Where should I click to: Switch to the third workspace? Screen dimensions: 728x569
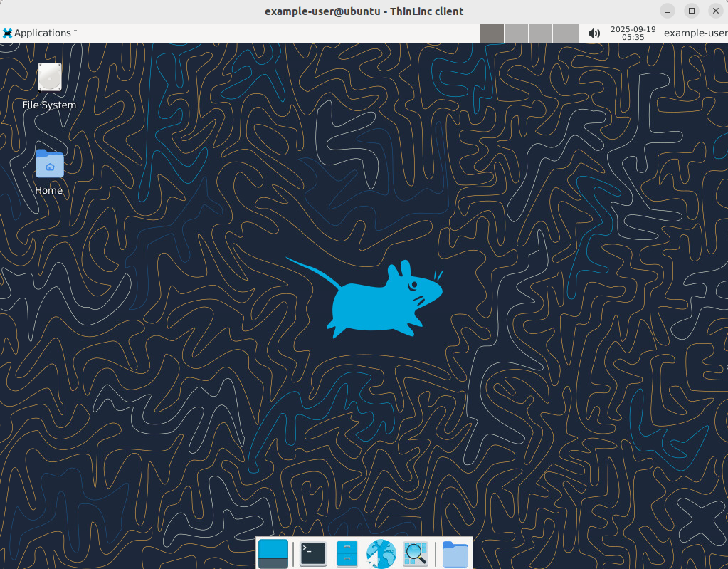pos(541,33)
